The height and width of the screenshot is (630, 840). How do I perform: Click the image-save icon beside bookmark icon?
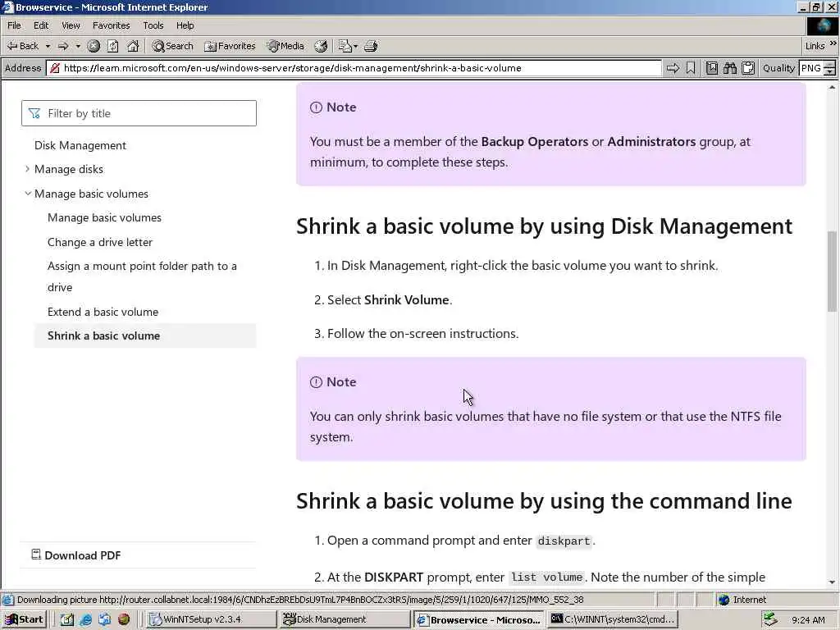pos(711,68)
